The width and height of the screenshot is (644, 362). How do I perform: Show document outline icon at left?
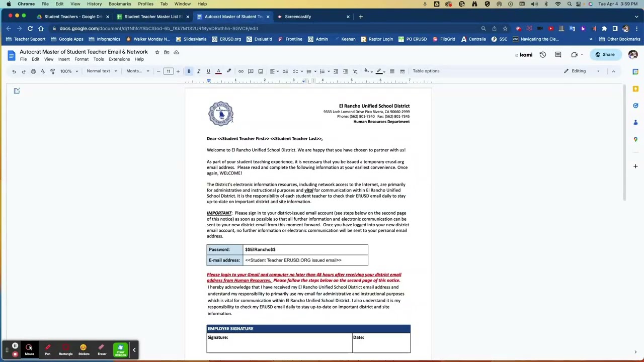(17, 91)
